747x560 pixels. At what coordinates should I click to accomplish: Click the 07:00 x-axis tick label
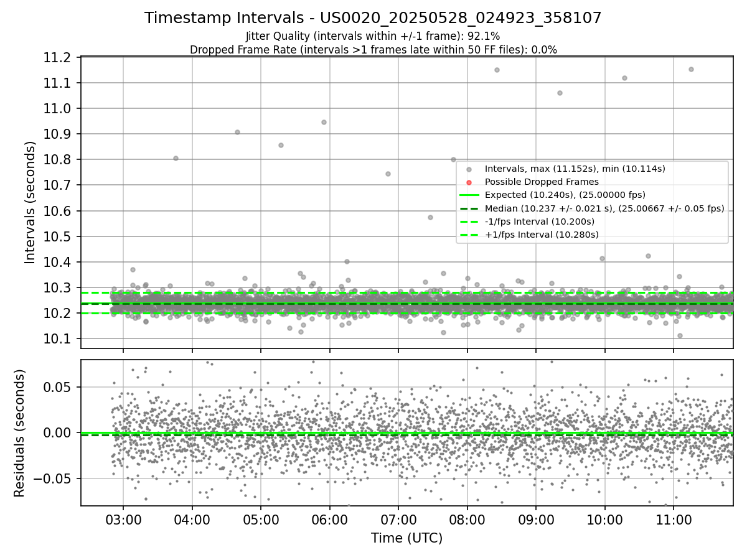tap(398, 519)
